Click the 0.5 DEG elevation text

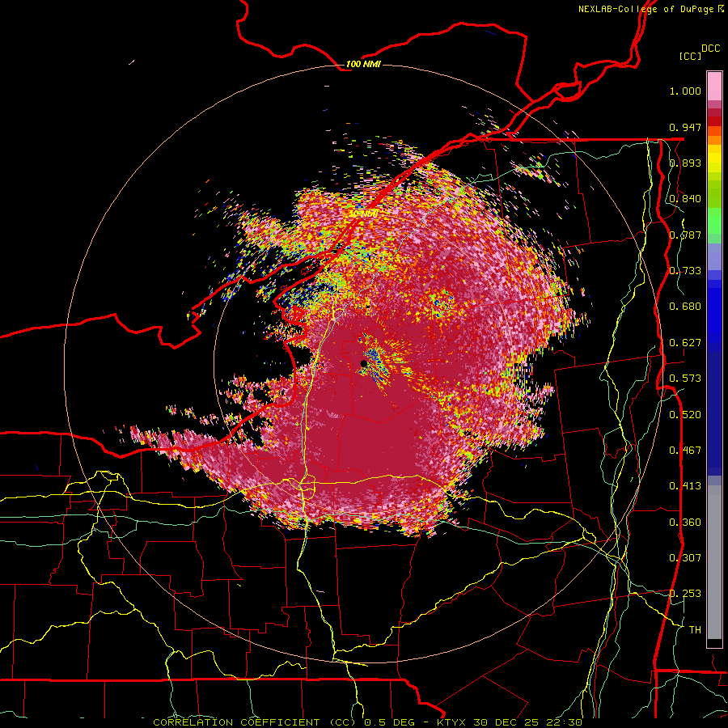[389, 722]
